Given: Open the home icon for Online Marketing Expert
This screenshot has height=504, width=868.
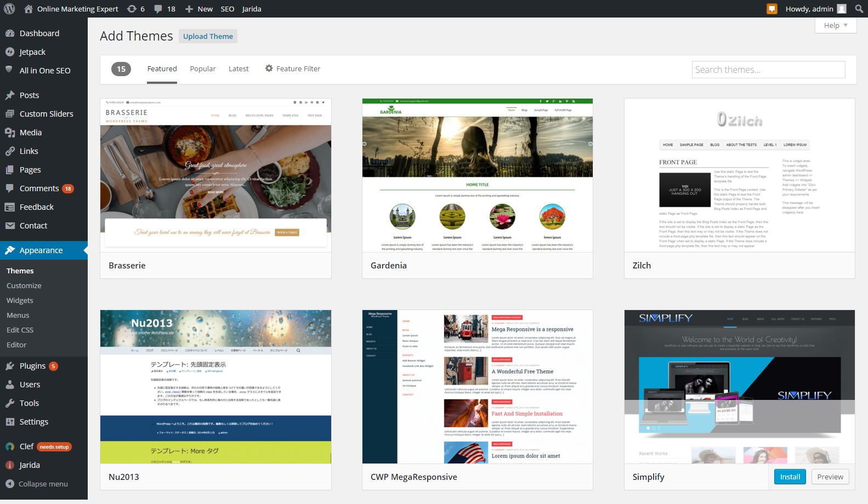Looking at the screenshot, I should click(x=29, y=9).
